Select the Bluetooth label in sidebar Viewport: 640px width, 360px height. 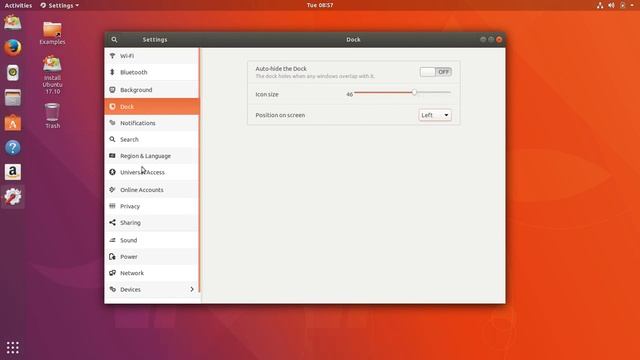click(x=133, y=72)
